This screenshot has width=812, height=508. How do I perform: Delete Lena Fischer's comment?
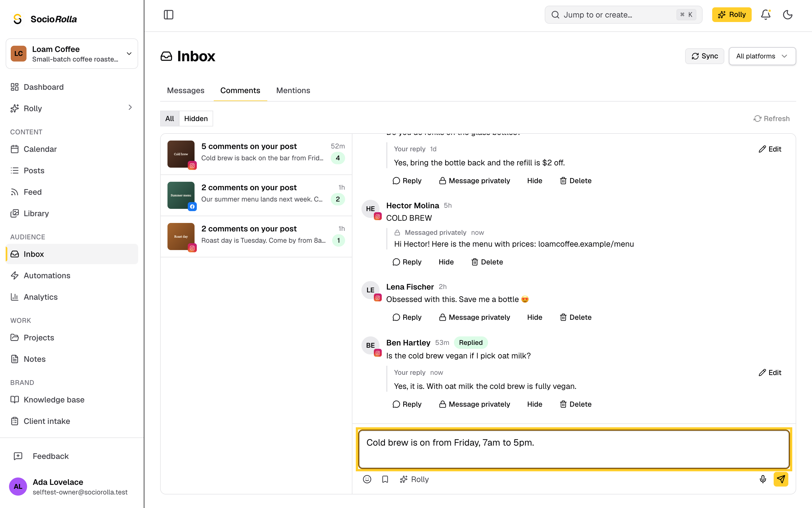[575, 317]
